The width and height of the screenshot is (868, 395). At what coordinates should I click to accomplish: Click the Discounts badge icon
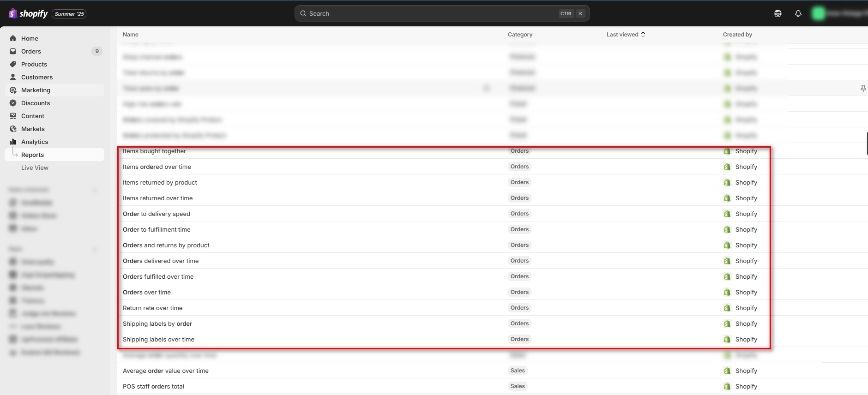click(x=13, y=103)
